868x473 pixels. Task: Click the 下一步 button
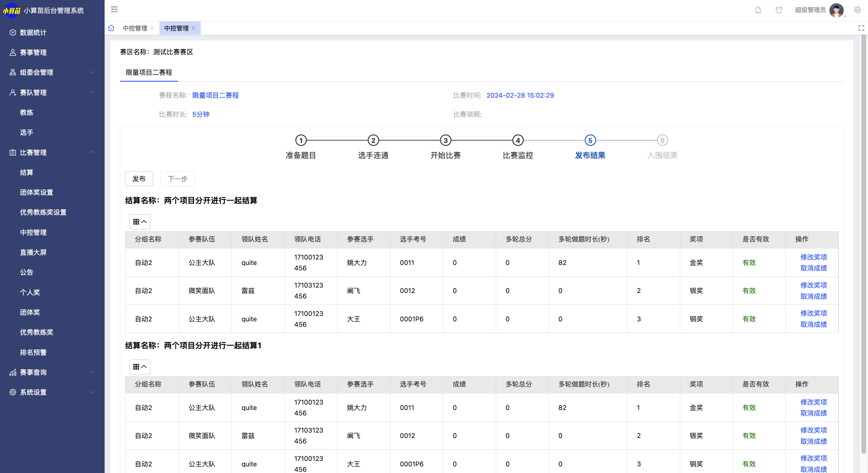click(178, 179)
